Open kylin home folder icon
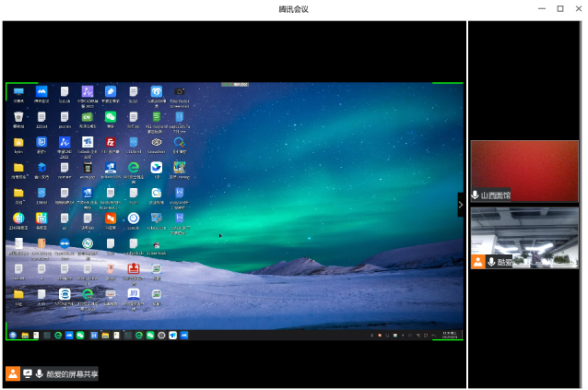 (x=18, y=143)
